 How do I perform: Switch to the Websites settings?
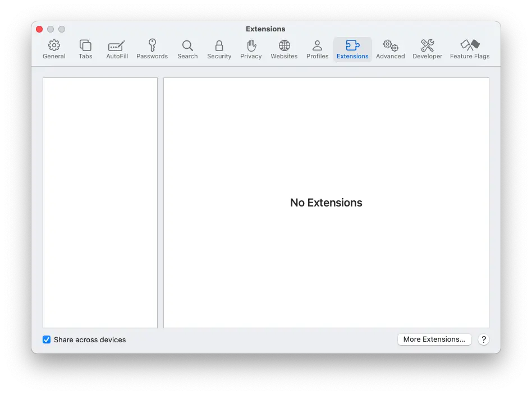284,49
